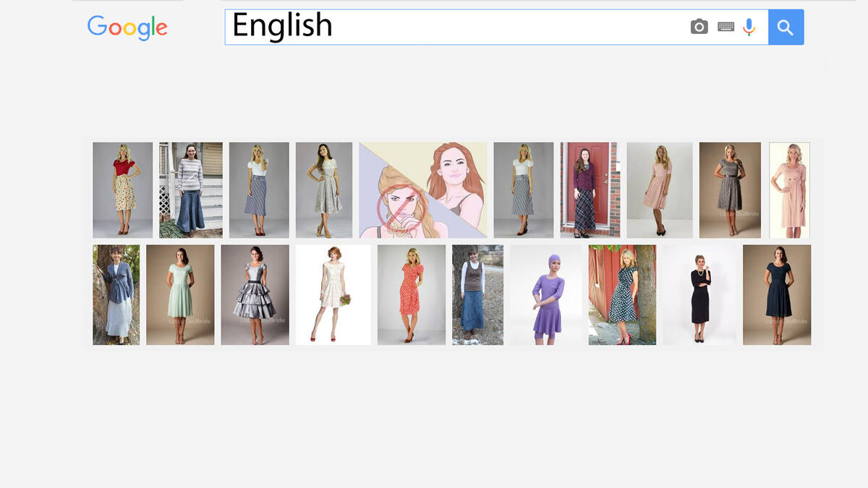
Task: View the woman in striped shirt on steps
Action: [x=190, y=189]
